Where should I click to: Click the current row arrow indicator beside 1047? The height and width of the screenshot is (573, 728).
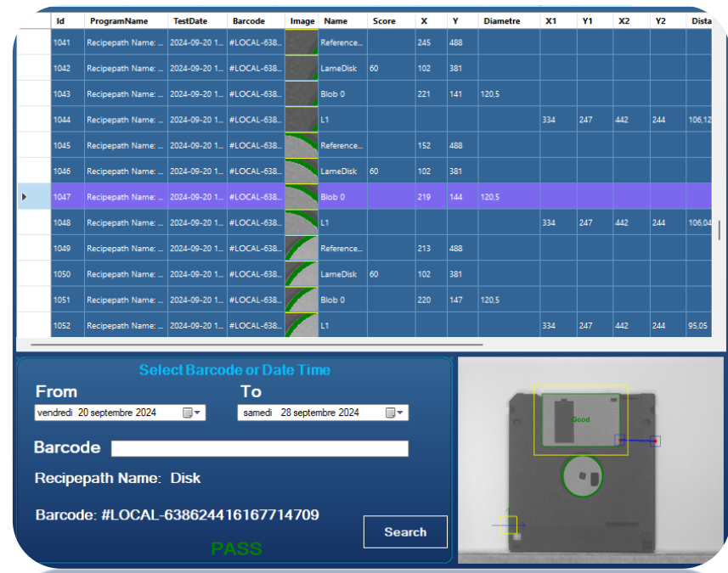click(24, 197)
